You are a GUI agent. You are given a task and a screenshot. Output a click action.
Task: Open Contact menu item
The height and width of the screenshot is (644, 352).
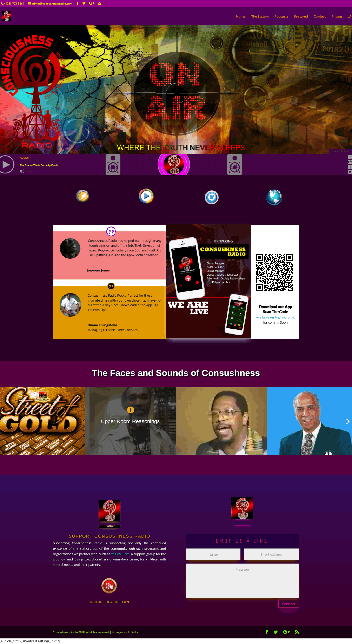(x=319, y=16)
